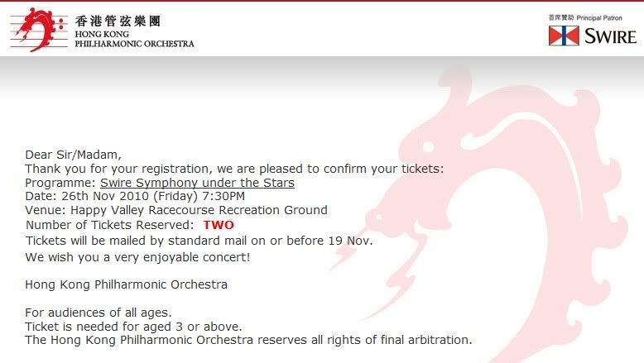
Task: Click the final arbitration disclaimer line
Action: [248, 340]
